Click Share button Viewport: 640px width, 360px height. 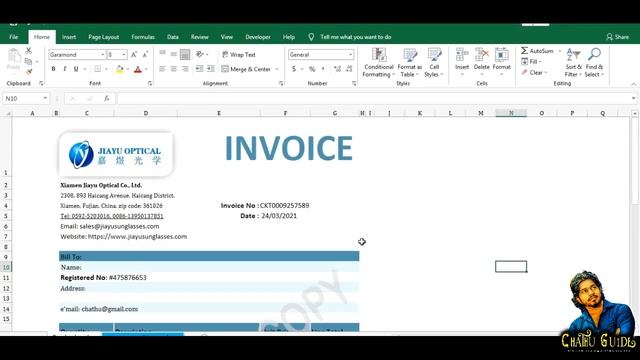click(x=618, y=37)
